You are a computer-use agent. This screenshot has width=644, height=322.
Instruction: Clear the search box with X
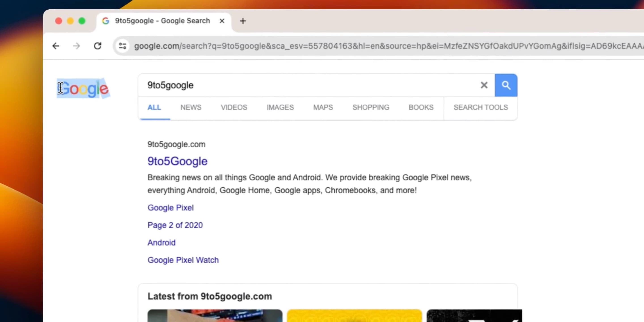(x=484, y=85)
